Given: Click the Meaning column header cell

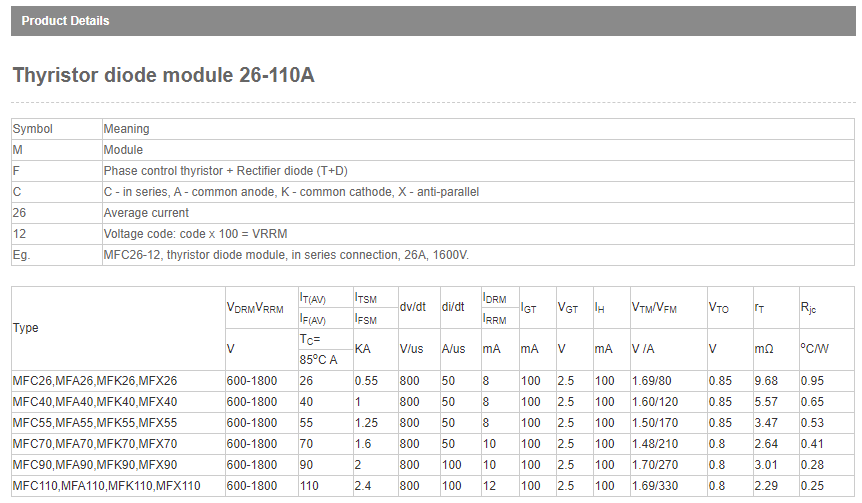Looking at the screenshot, I should (x=126, y=129).
